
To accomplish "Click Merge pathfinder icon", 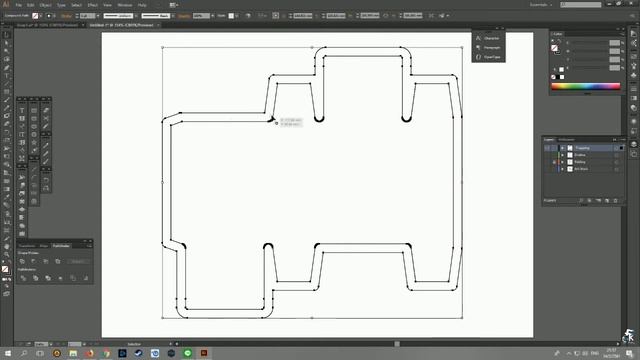I will [48, 278].
